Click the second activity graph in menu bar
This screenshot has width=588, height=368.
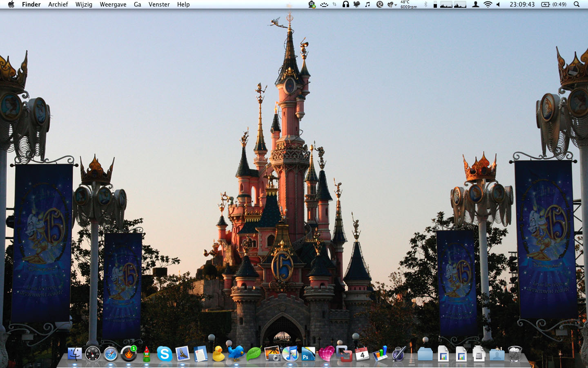coord(460,4)
